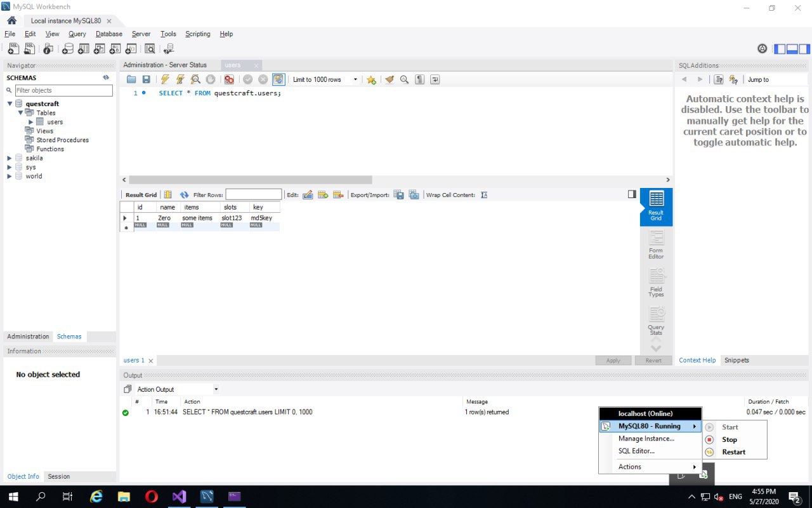Create a new stored procedure icon
The height and width of the screenshot is (508, 812).
(115, 48)
